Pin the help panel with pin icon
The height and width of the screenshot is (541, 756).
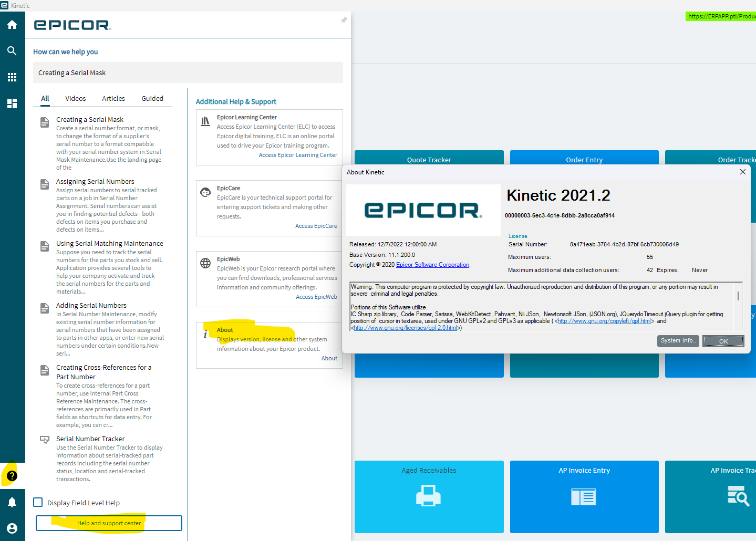click(x=344, y=20)
